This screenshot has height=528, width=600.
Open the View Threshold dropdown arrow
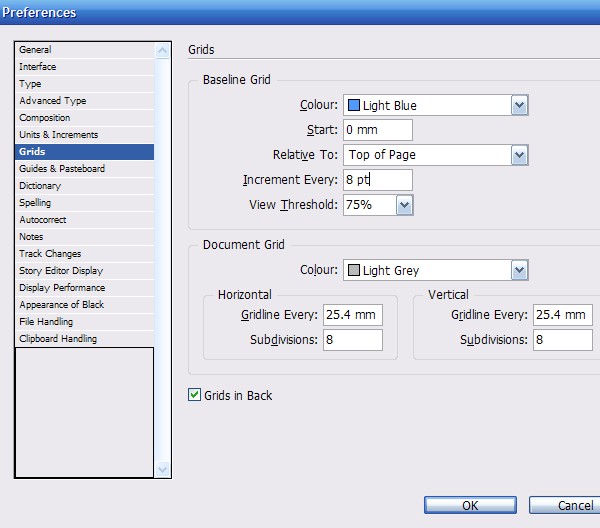(404, 205)
